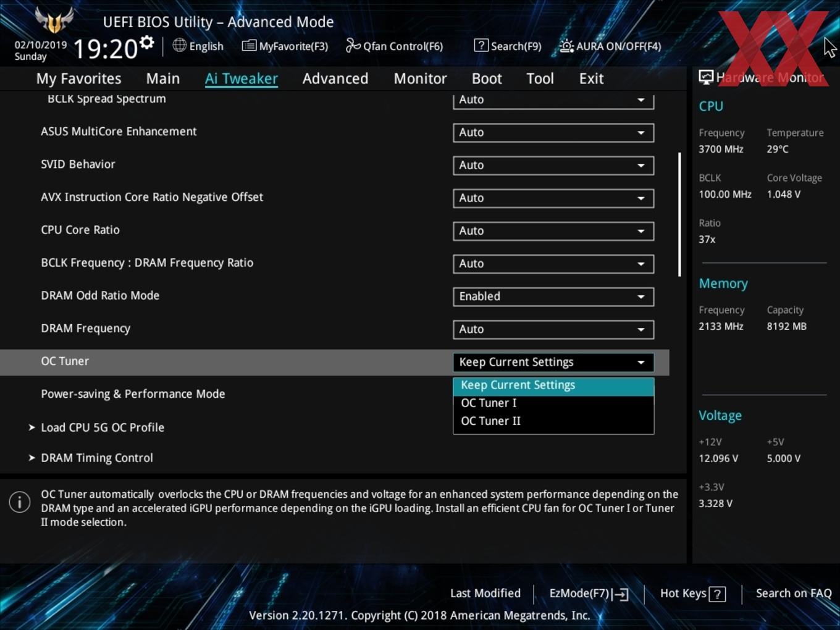Click +3.3V reading 3.328 V
The width and height of the screenshot is (840, 630).
[x=715, y=503]
